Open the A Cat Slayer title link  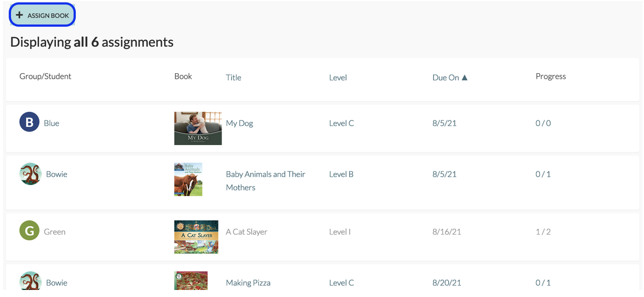[x=247, y=232]
